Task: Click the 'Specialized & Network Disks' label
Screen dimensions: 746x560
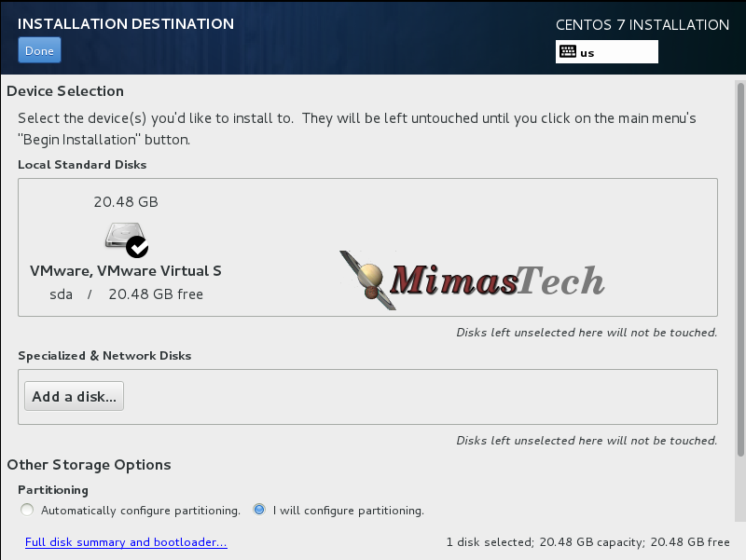Action: [104, 355]
